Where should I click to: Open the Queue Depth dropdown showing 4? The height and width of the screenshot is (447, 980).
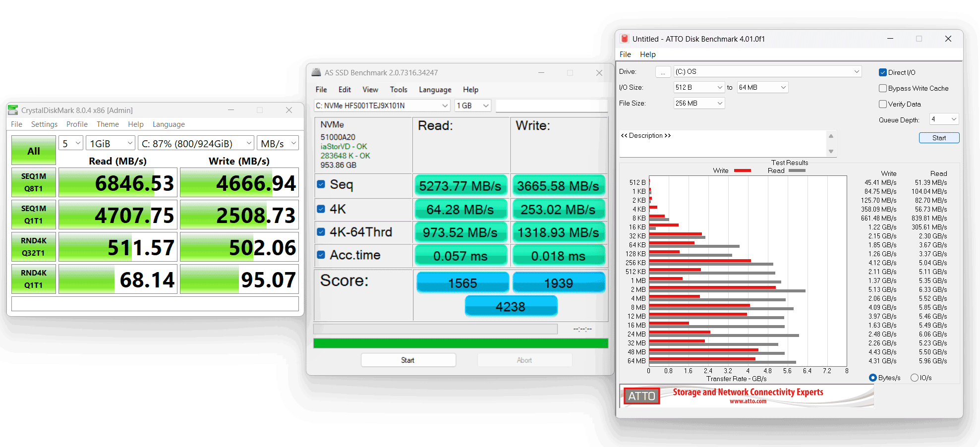(944, 119)
